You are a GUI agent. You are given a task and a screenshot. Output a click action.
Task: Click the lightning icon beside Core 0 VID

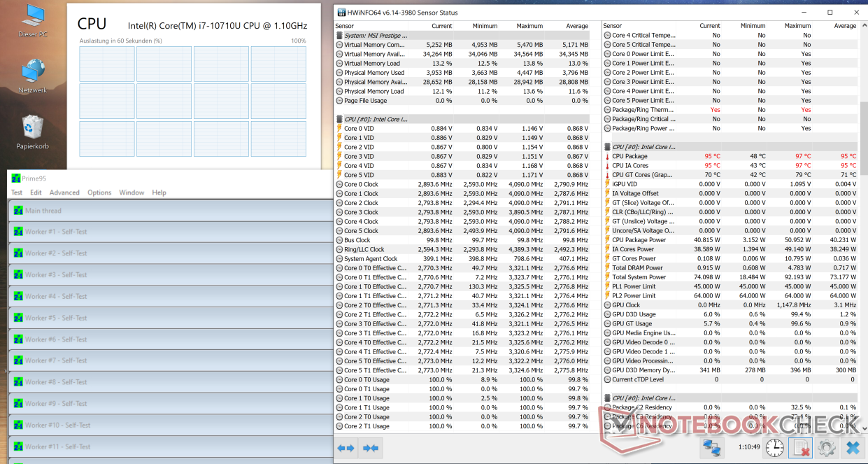tap(340, 128)
